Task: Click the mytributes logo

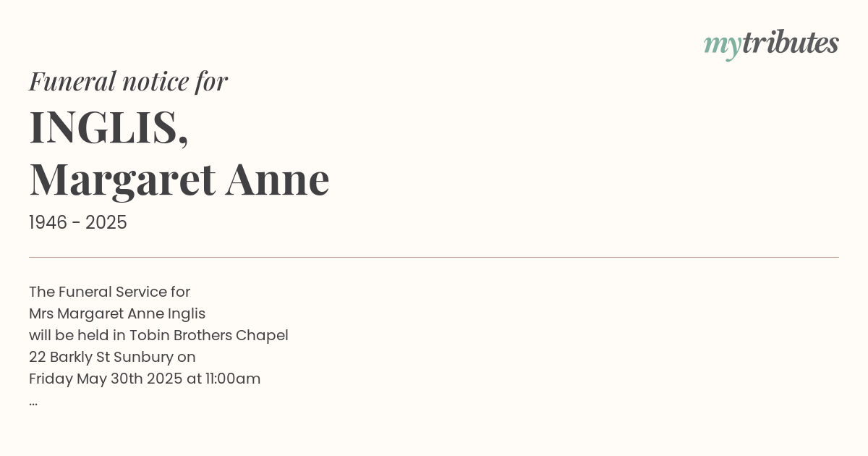Action: 771,44
